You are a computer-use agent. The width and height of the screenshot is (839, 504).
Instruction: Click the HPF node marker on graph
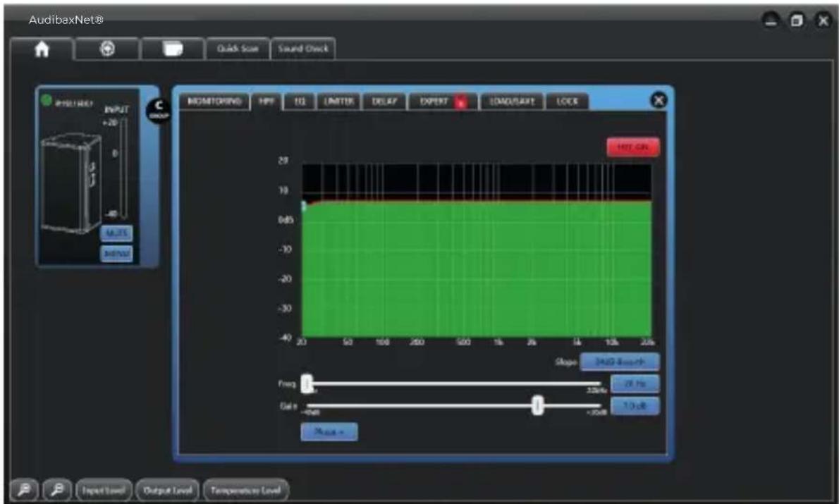point(304,206)
